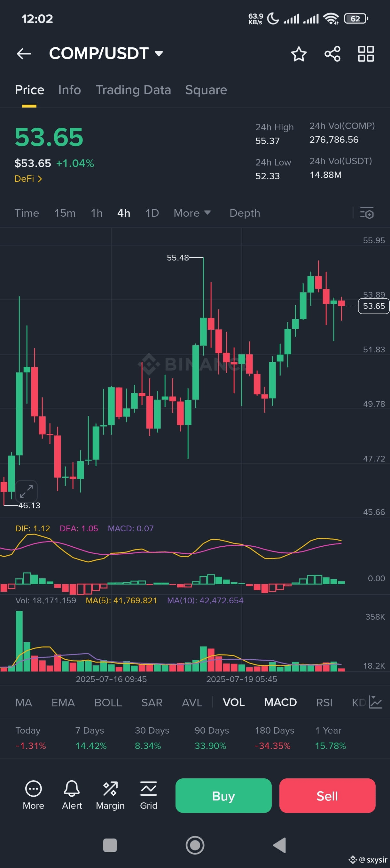The height and width of the screenshot is (868, 390).
Task: Select the 4h chart interval
Action: click(123, 213)
